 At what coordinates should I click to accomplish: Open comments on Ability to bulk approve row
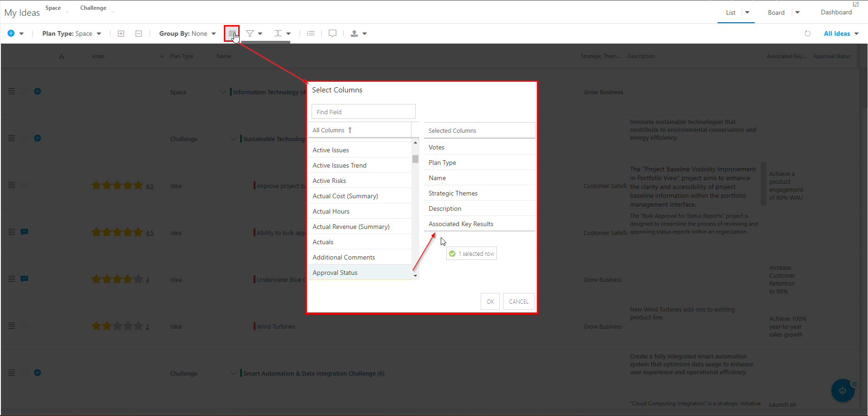25,232
